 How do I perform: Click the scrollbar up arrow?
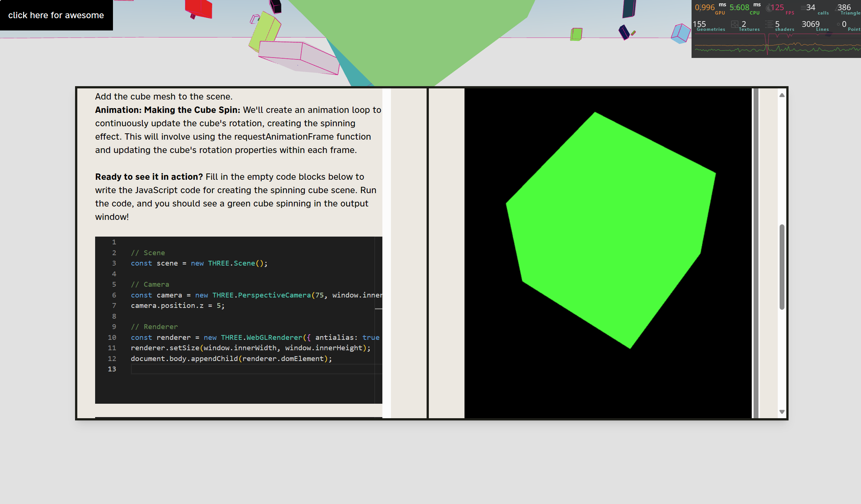coord(782,95)
